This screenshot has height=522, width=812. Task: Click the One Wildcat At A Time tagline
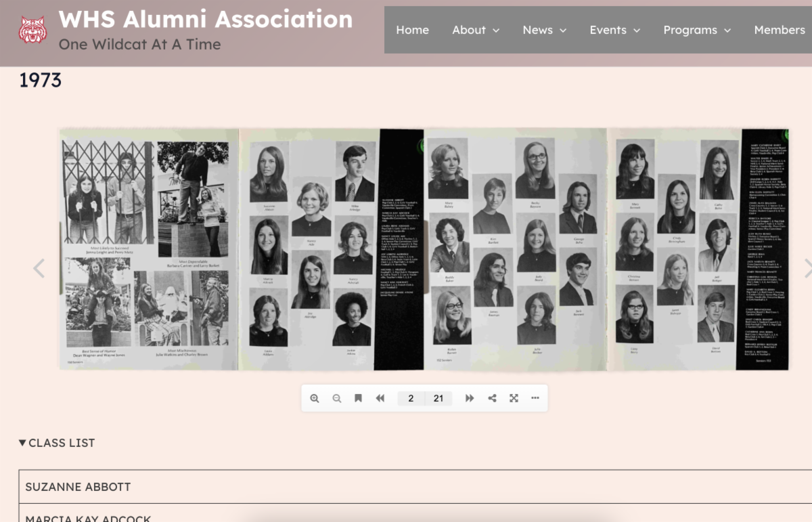[x=139, y=45]
